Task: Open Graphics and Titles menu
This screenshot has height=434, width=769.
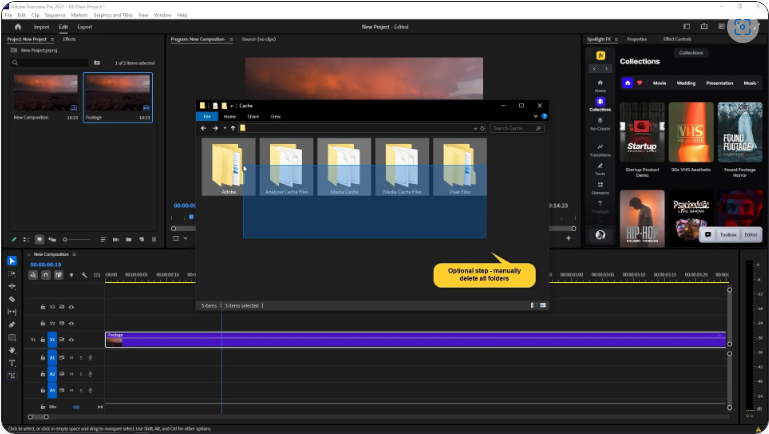Action: pos(113,15)
